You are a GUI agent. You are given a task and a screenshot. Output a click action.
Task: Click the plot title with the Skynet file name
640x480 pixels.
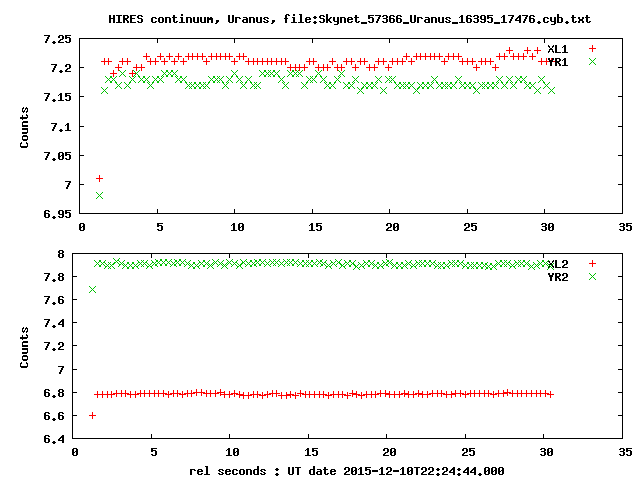pos(349,19)
